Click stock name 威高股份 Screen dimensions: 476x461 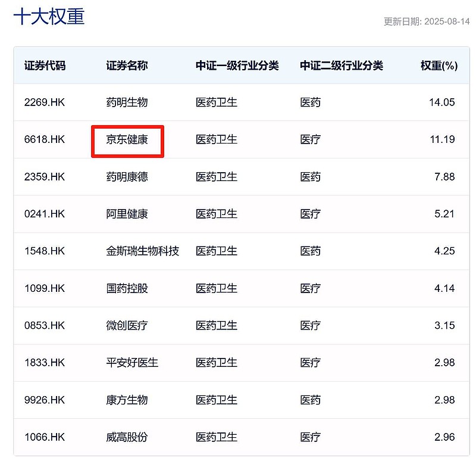tap(127, 437)
